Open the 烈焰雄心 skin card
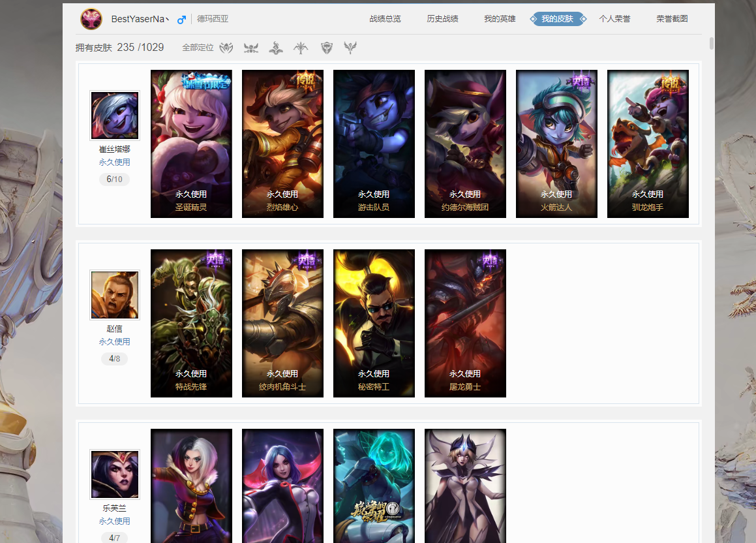The image size is (756, 543). tap(282, 144)
